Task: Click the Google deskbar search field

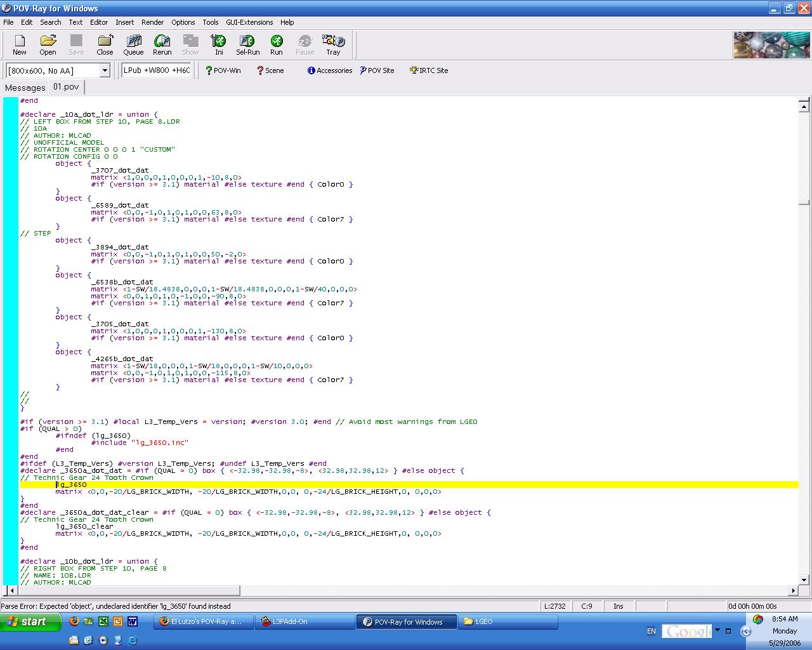Action: [686, 631]
